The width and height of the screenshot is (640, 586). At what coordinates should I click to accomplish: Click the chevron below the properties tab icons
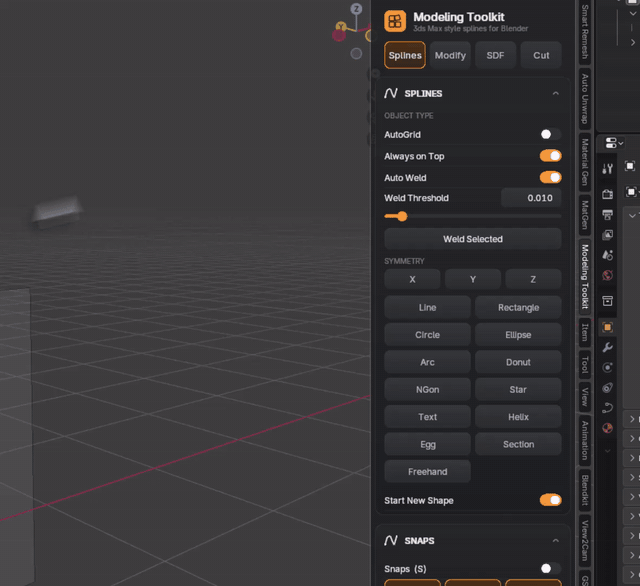point(607,451)
